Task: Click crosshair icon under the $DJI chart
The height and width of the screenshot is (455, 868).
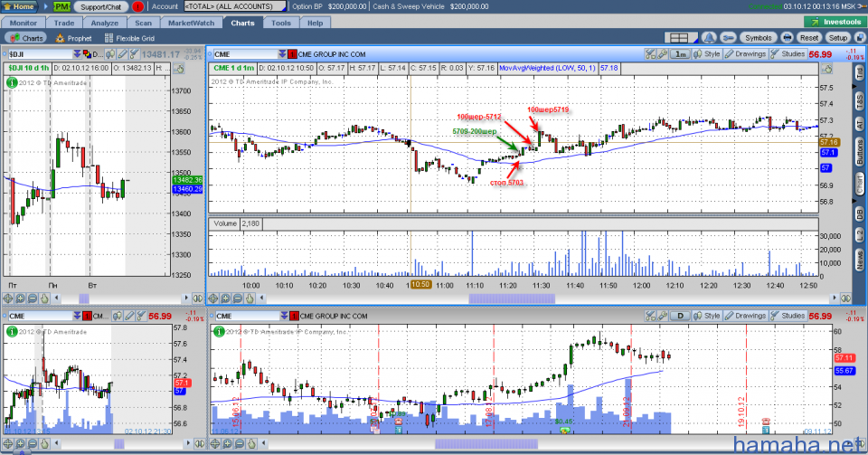Action: click(8, 299)
